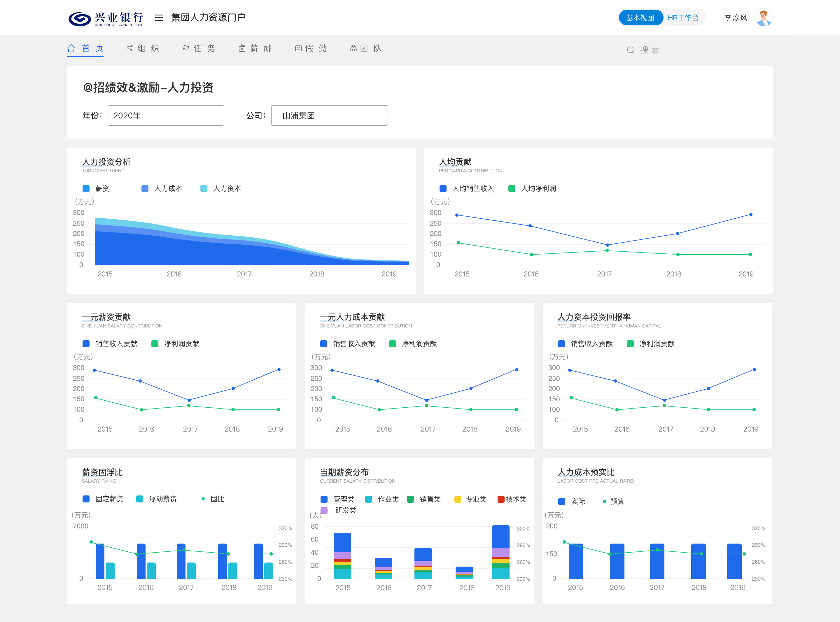The image size is (840, 622).
Task: Switch to HR工作台 view toggle
Action: (682, 18)
